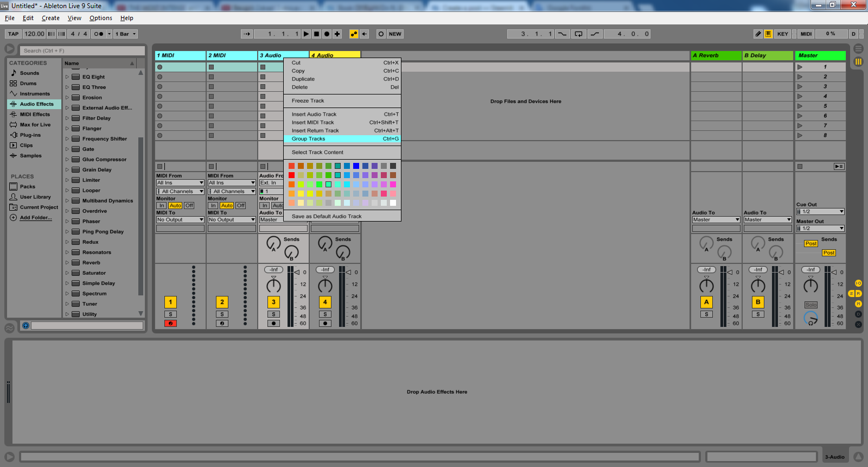The image size is (868, 467).
Task: Launch Master scene 1
Action: pos(800,67)
